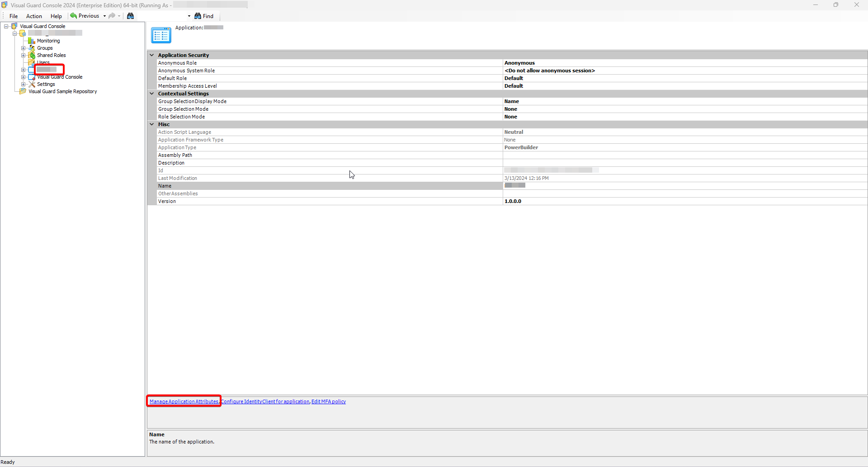Expand the Settings tree node

[x=24, y=84]
